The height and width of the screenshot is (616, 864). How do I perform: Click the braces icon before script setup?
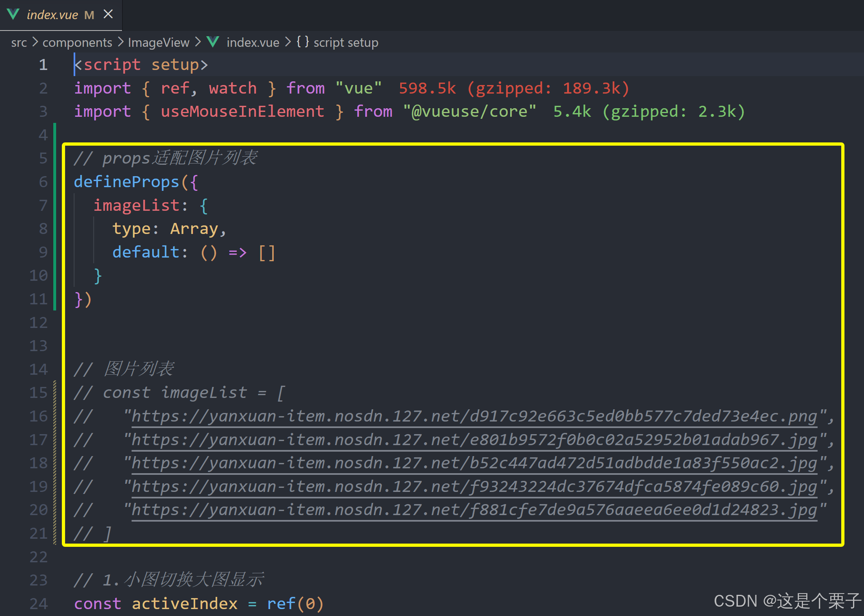(302, 42)
